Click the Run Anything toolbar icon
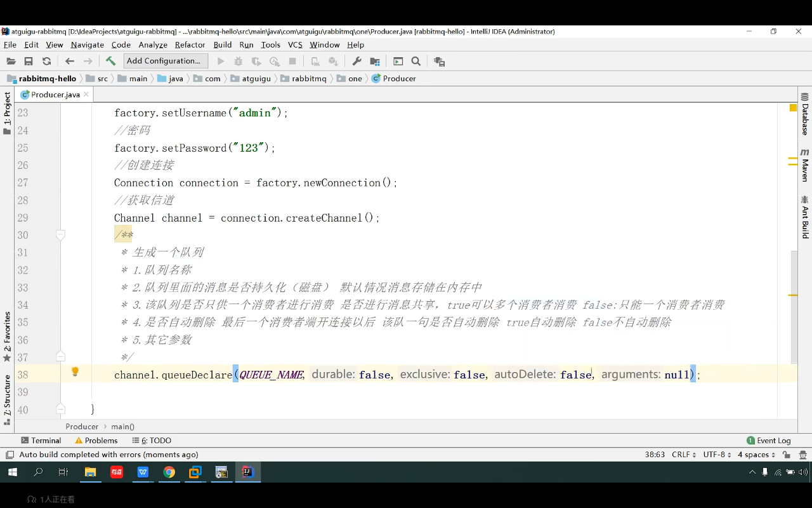This screenshot has height=508, width=812. pyautogui.click(x=398, y=62)
